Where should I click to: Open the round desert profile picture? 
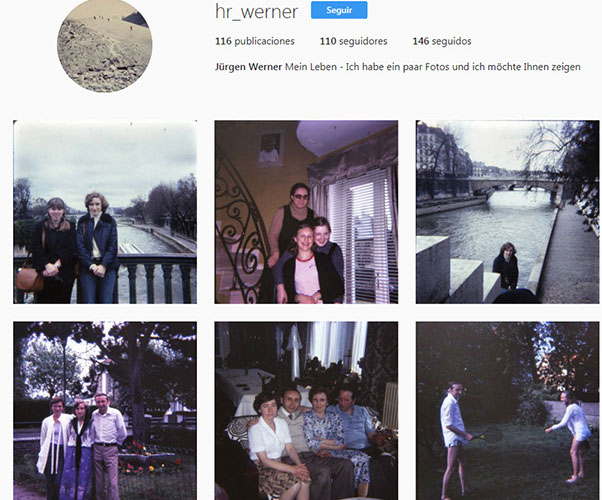[x=105, y=45]
